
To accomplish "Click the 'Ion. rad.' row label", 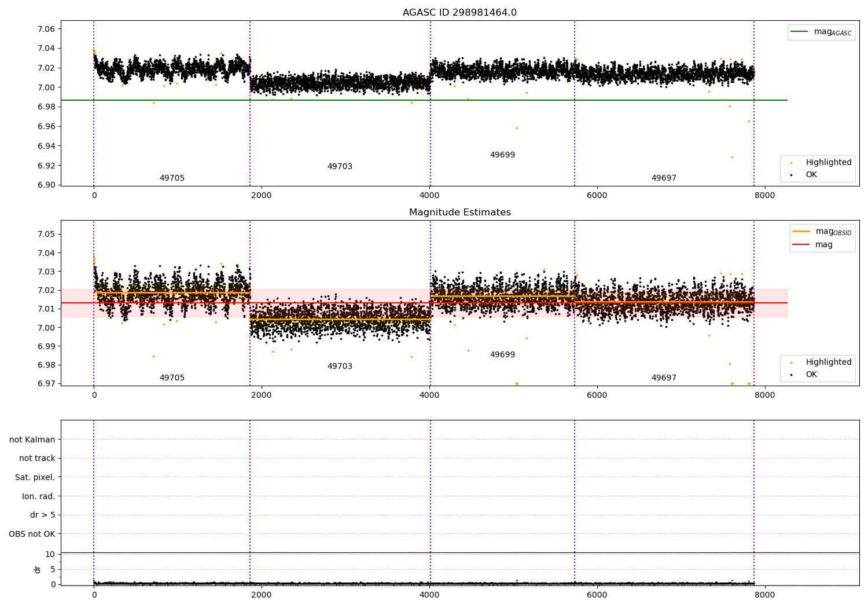I will tap(39, 497).
